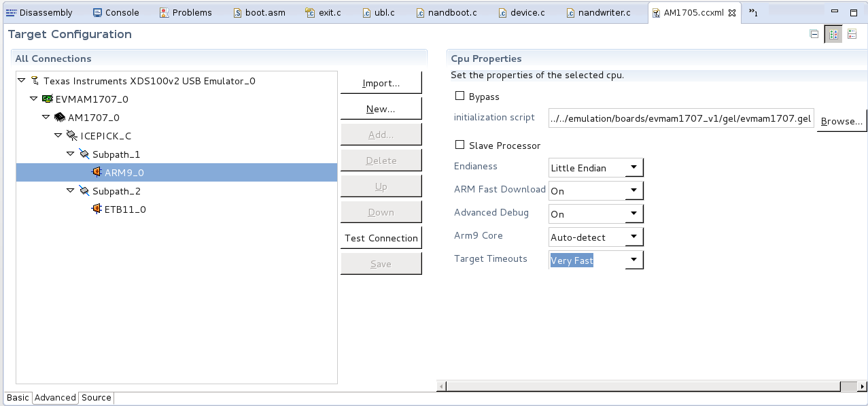Collapse the Subpath_1 tree node
The width and height of the screenshot is (868, 406).
(71, 154)
